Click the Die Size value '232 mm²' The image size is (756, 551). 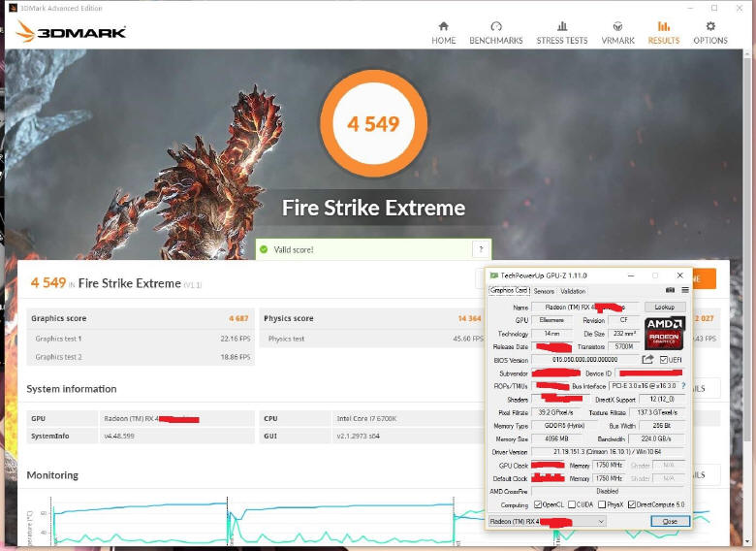[x=624, y=334]
